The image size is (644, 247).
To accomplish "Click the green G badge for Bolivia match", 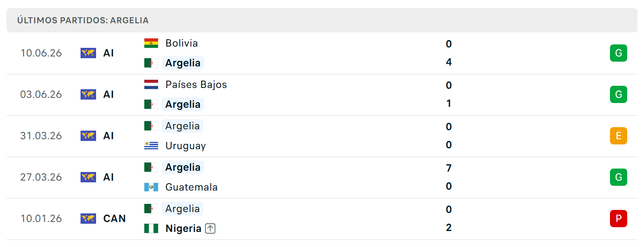I will [618, 53].
